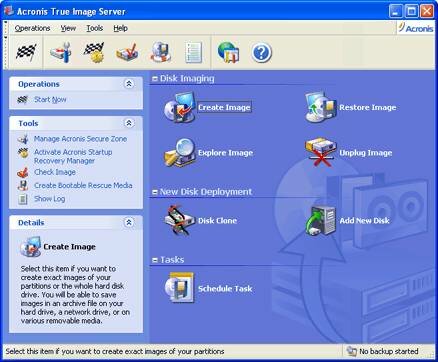Click the Activate Startup Recovery Manager toolbar icon
Screen dimensions: 438x362
point(94,52)
